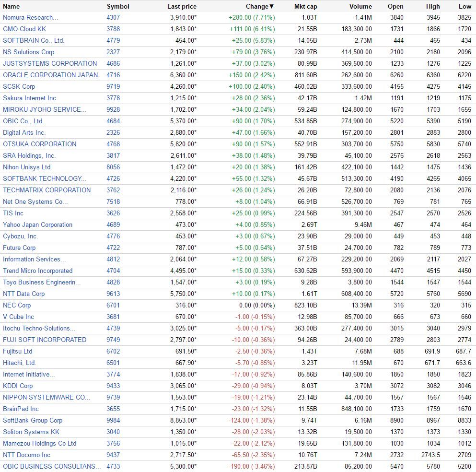Open NTT Docomo Inc link

[26, 456]
